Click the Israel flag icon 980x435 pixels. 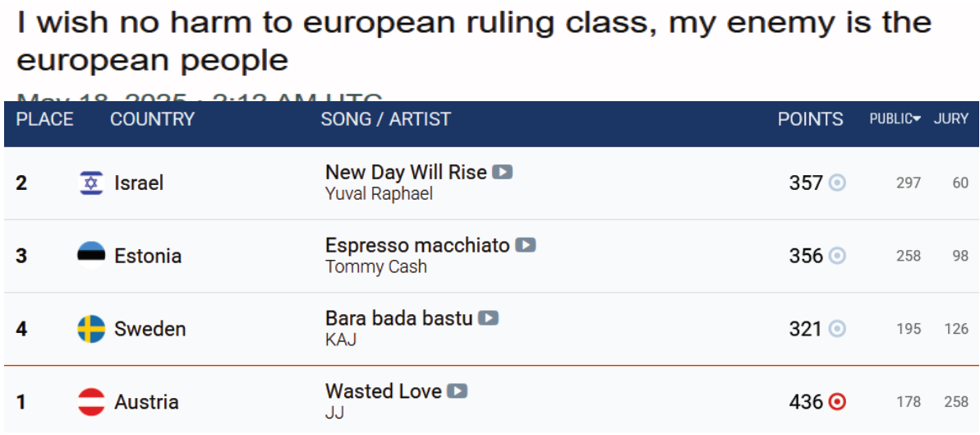coord(91,183)
